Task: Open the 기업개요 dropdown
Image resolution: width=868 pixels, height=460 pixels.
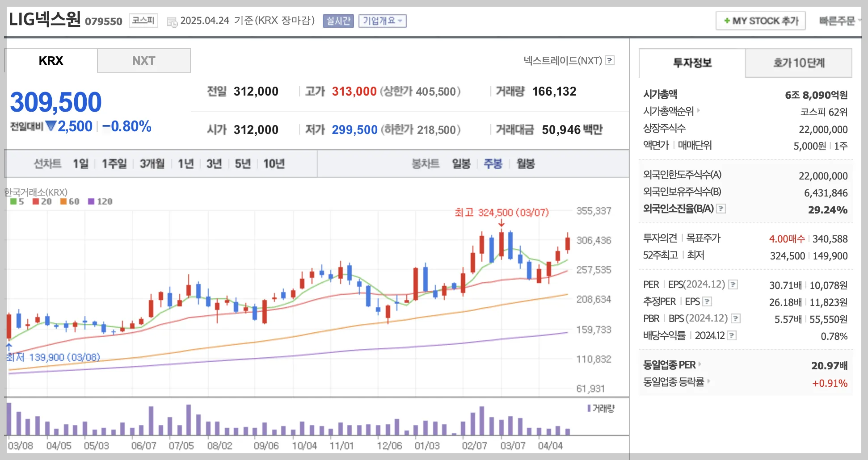Action: point(383,21)
